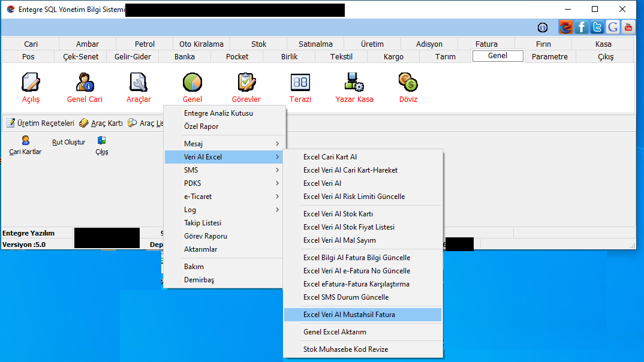Select Özel Rapor menu item
Image resolution: width=644 pixels, height=362 pixels.
(x=225, y=126)
